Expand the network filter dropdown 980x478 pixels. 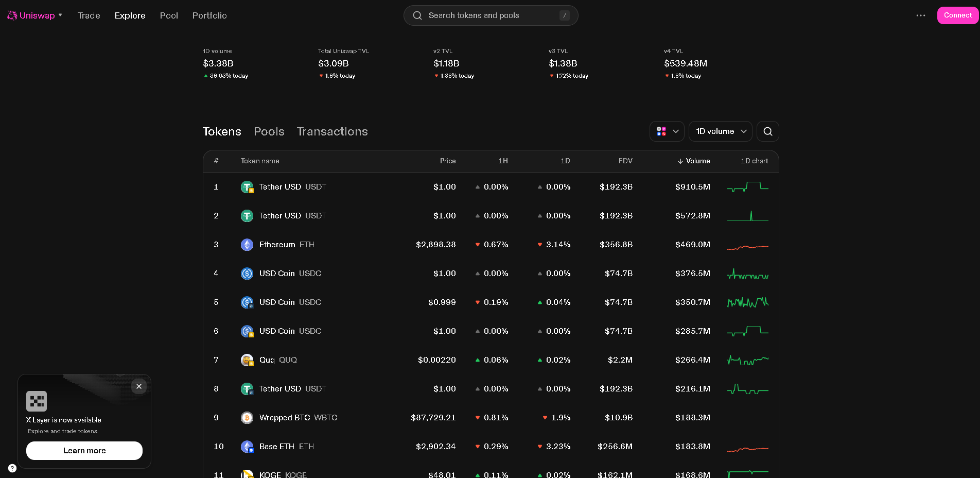click(x=667, y=131)
